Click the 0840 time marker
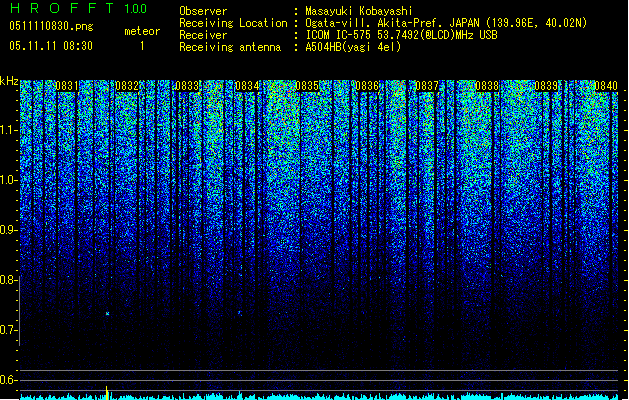 click(606, 86)
